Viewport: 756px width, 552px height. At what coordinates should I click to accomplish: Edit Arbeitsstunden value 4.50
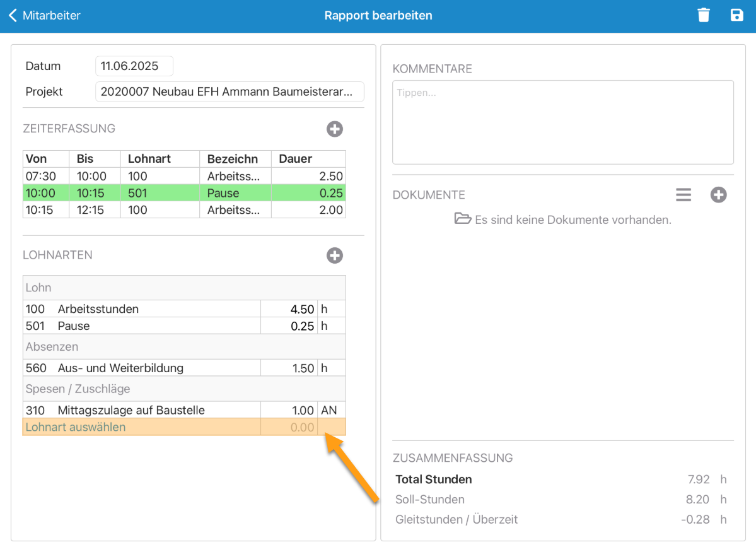[x=289, y=309]
